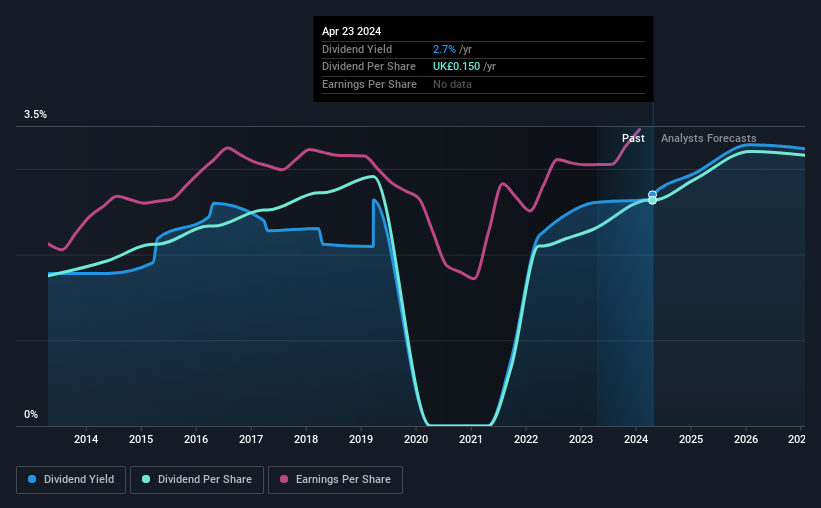The width and height of the screenshot is (821, 508).
Task: Click the Apr 23 2024 tooltip date
Action: [x=351, y=31]
